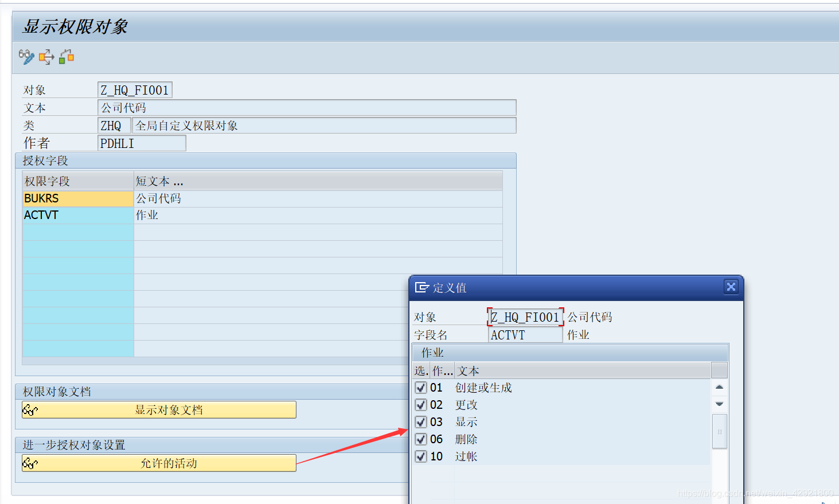Click the 短文本 column header

(x=318, y=181)
